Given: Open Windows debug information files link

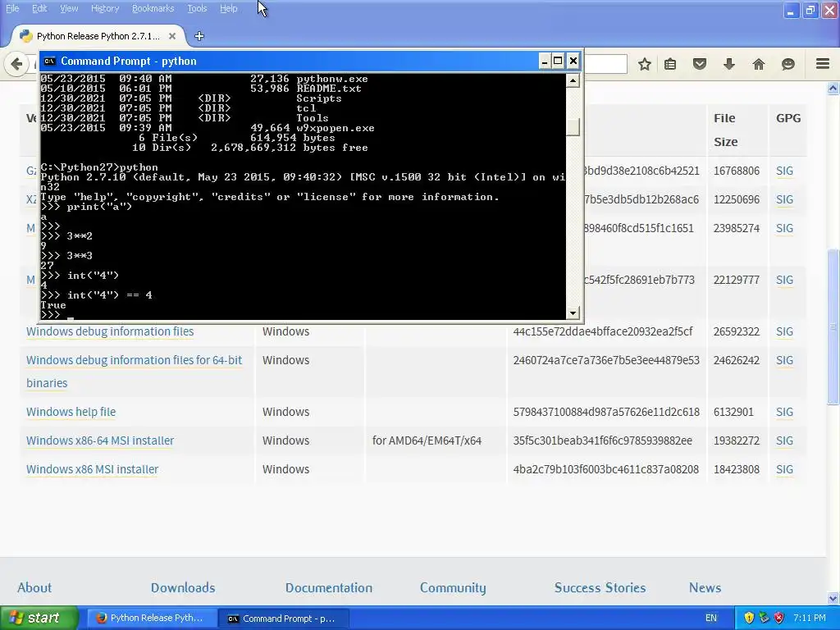Looking at the screenshot, I should point(110,331).
